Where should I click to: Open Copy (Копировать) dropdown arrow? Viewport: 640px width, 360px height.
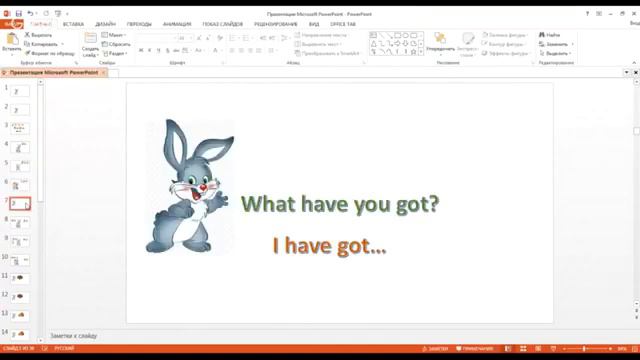tap(62, 44)
